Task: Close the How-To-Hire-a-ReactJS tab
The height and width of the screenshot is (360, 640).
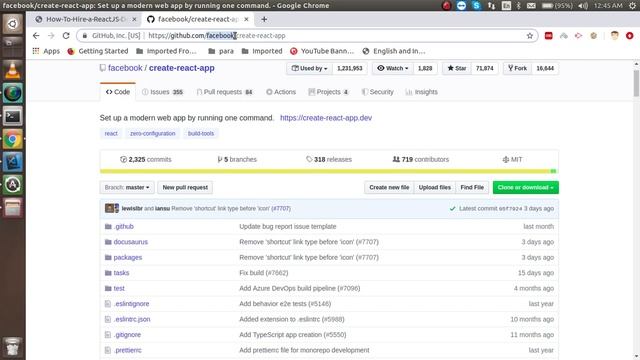Action: click(134, 19)
